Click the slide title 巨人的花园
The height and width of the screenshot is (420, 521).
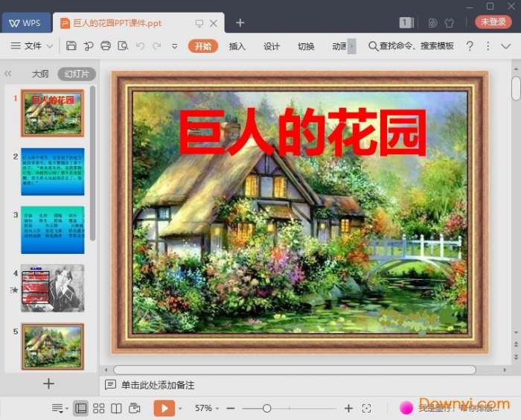click(x=302, y=132)
